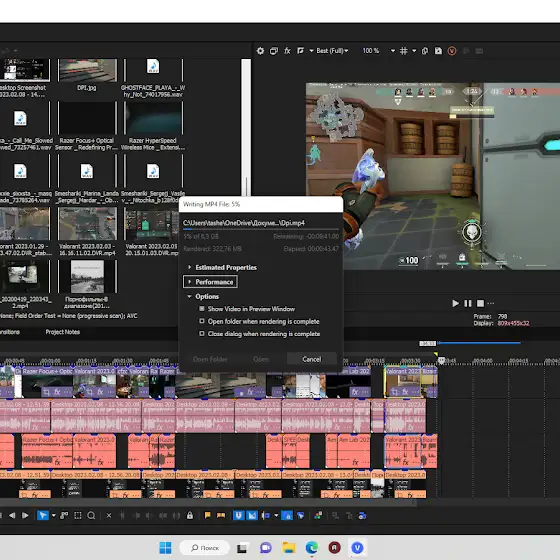Viewport: 560px width, 560px height.
Task: Click the blue rightmost timeline toolbar icon
Action: [362, 515]
